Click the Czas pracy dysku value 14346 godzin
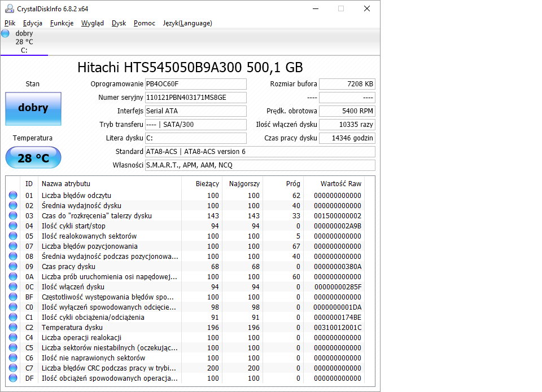 [347, 138]
